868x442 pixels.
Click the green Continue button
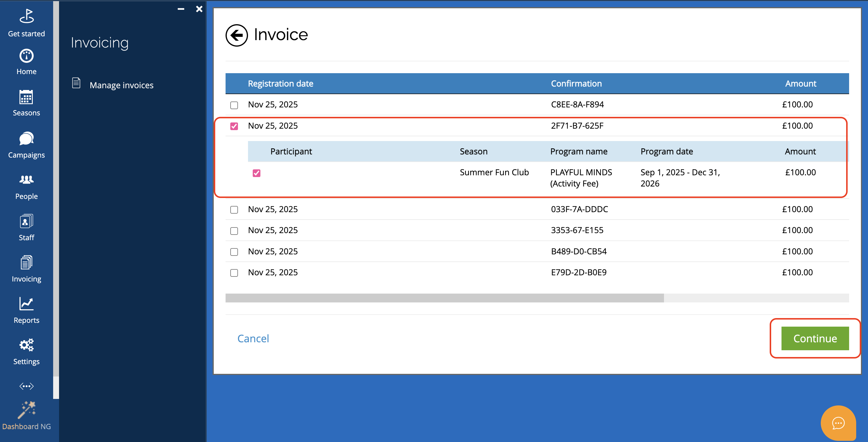click(815, 338)
